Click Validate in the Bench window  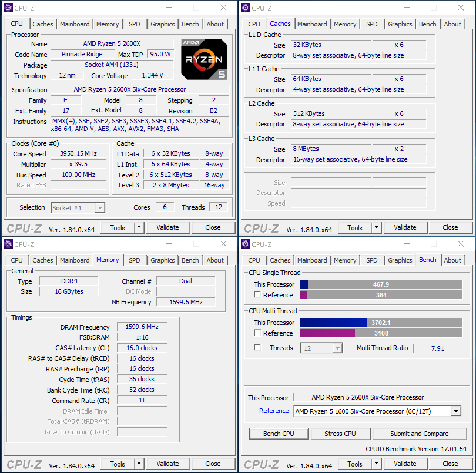[405, 464]
